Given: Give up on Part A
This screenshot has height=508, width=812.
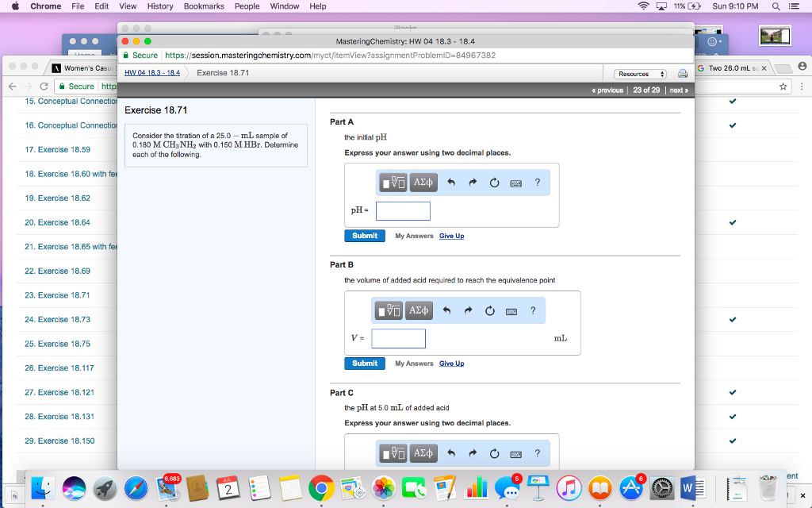Looking at the screenshot, I should tap(451, 236).
